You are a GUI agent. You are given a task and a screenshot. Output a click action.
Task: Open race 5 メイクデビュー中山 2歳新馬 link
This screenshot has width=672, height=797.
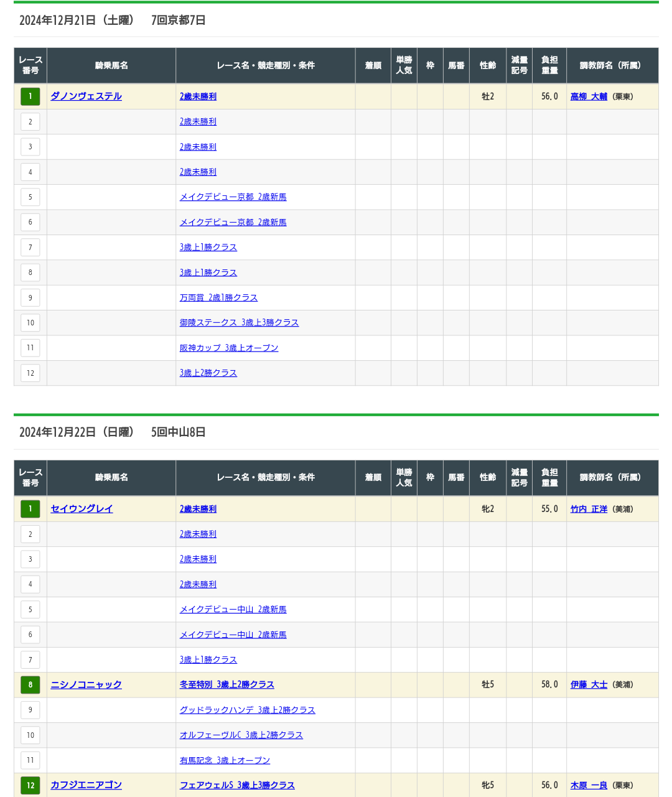point(233,609)
